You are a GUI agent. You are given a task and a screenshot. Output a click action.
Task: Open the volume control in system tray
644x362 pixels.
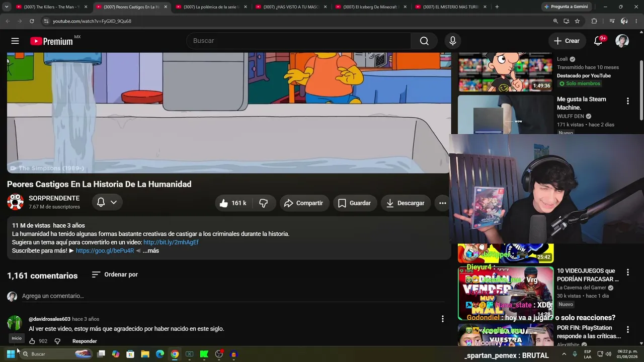[x=608, y=354]
